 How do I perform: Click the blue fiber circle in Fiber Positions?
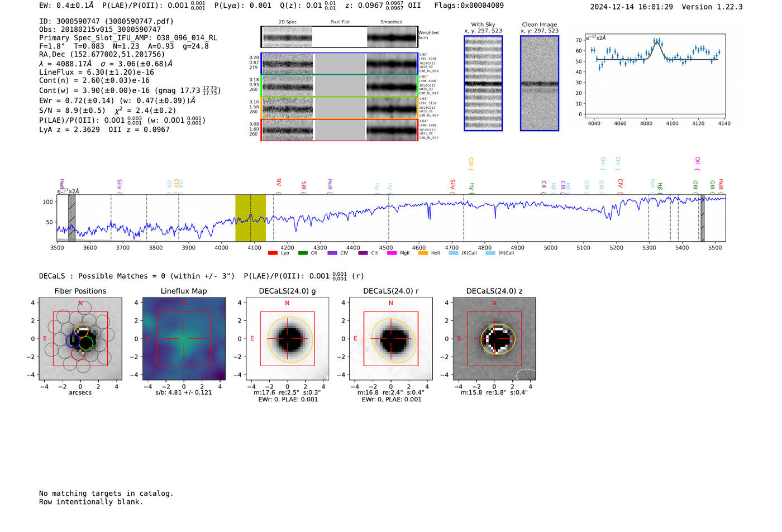click(x=73, y=341)
